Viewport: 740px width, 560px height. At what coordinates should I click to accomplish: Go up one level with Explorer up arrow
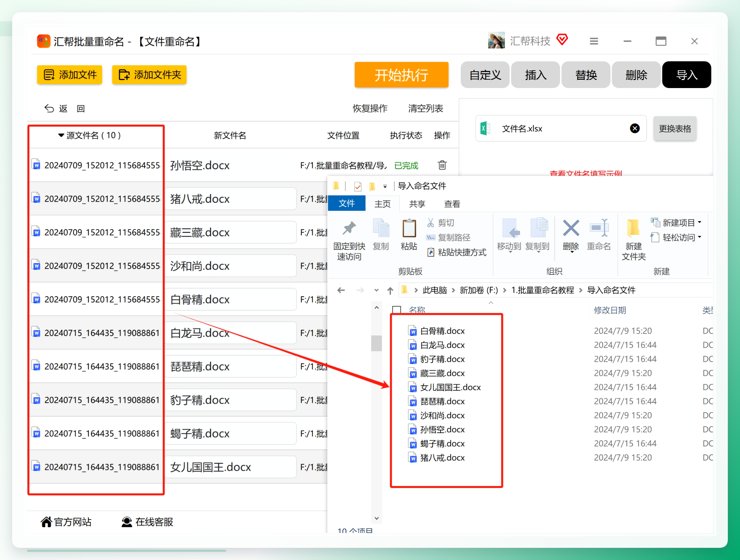[390, 290]
